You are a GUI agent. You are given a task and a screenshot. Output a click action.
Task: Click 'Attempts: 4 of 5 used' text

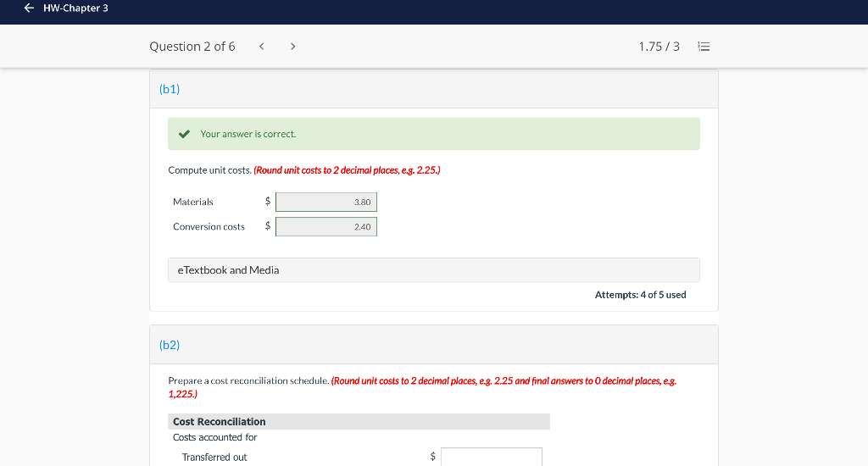tap(641, 295)
